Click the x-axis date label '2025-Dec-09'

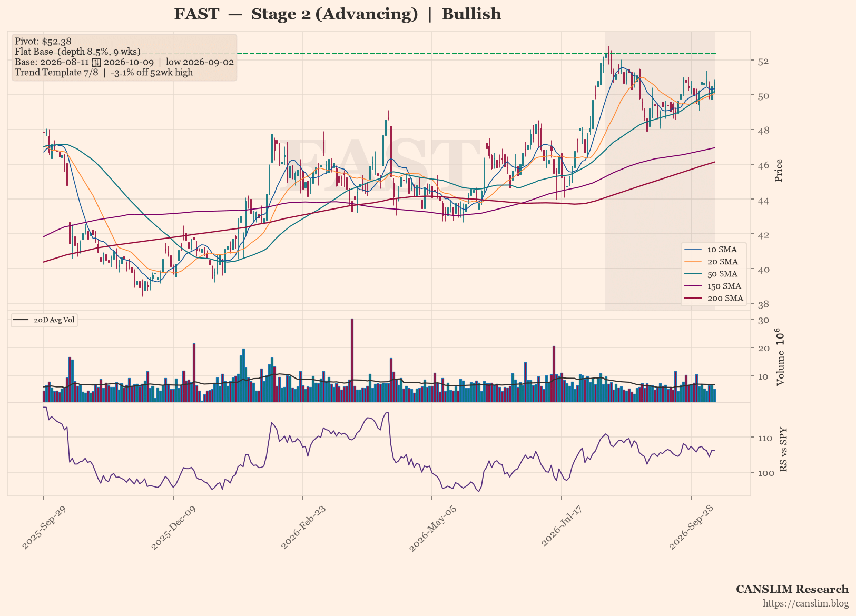click(173, 529)
